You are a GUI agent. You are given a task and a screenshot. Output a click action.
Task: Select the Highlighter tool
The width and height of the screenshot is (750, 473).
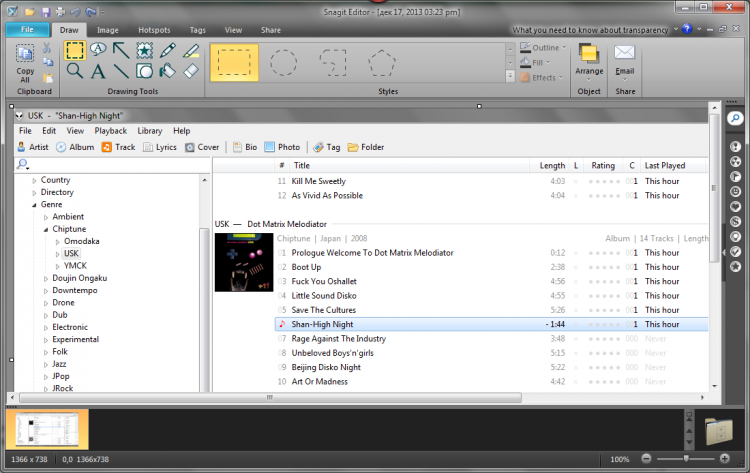tap(191, 50)
